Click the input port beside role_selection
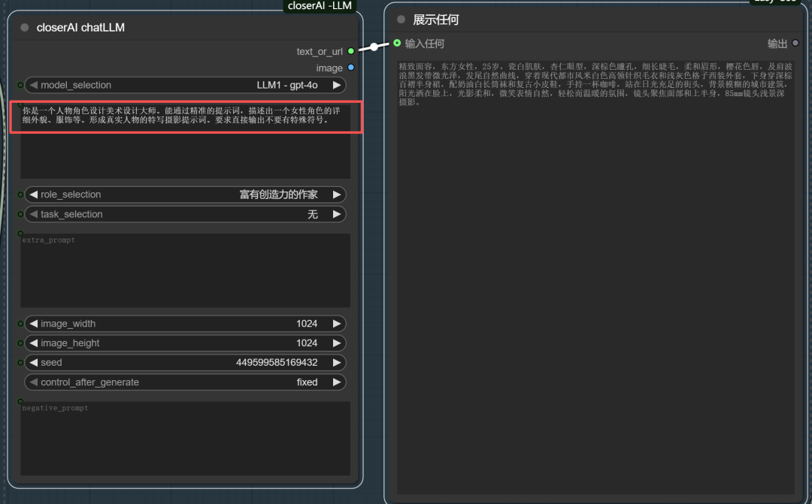This screenshot has width=812, height=504. pos(20,195)
